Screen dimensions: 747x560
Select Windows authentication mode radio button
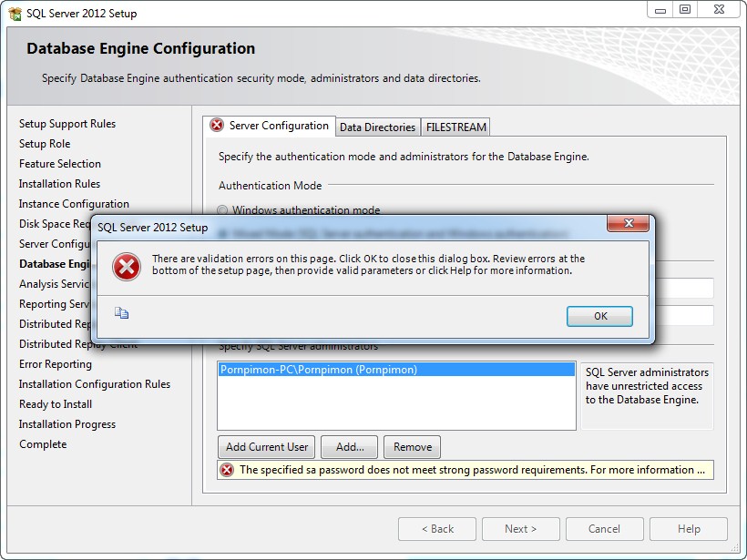coord(223,210)
